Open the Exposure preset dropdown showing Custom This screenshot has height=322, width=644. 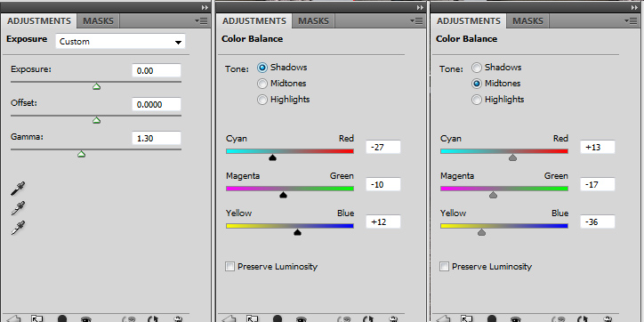click(120, 42)
